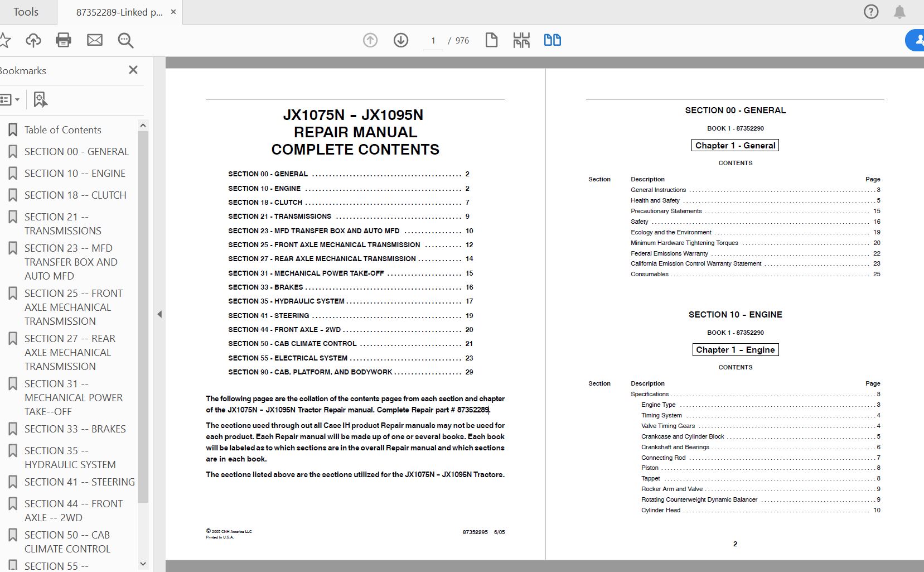Close the Bookmarks panel
The image size is (924, 572).
[x=133, y=70]
